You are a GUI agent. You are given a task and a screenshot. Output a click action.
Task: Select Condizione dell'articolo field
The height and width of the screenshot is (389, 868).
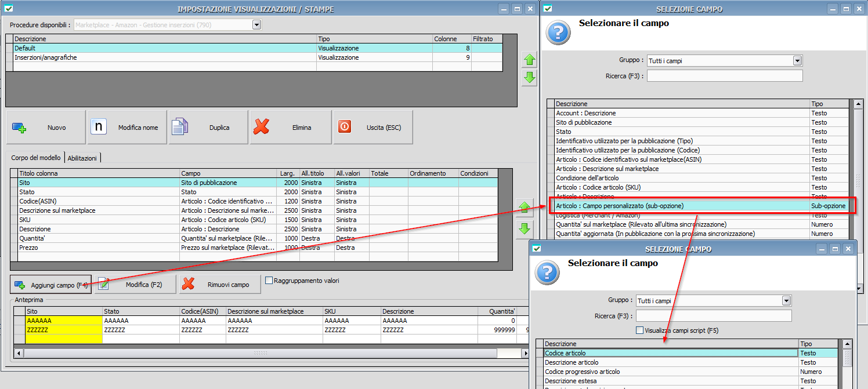pos(698,178)
